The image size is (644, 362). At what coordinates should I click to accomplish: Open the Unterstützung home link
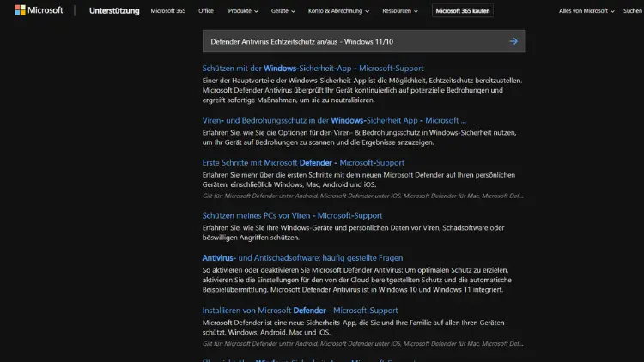(x=114, y=10)
